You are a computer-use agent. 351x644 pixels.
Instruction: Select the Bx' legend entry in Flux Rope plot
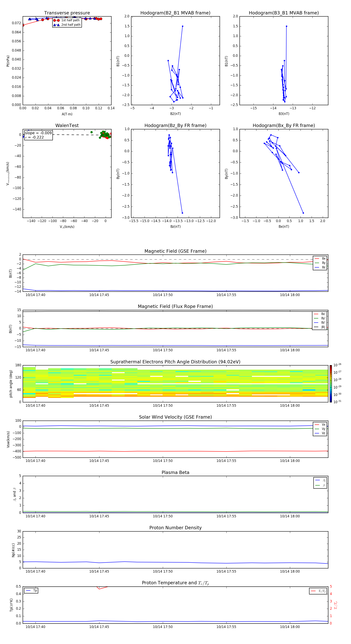[320, 314]
